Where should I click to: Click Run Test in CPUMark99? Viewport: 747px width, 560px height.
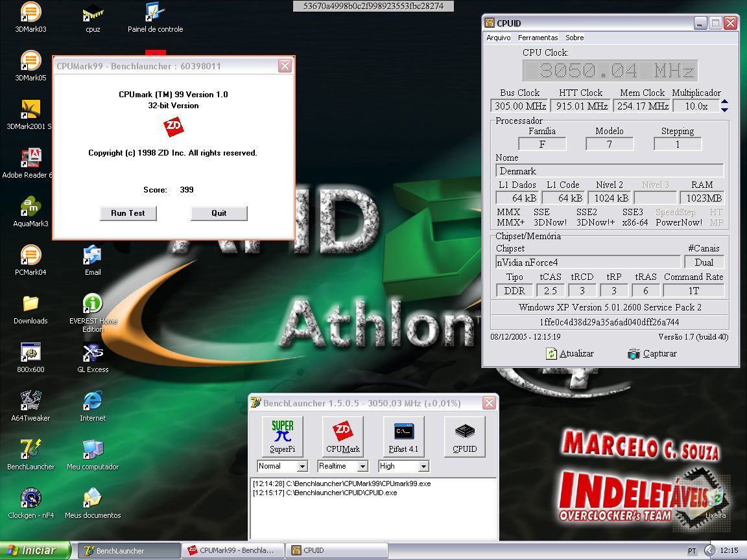tap(128, 213)
